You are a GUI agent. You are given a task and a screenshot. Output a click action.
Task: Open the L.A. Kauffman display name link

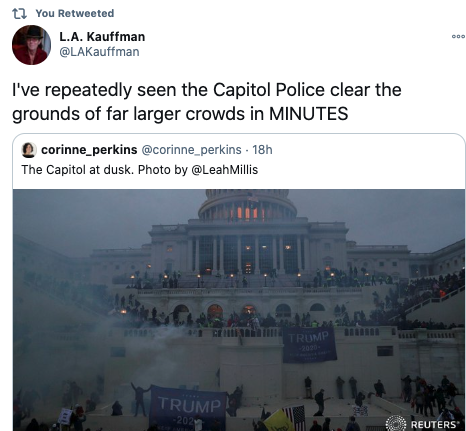coord(102,37)
